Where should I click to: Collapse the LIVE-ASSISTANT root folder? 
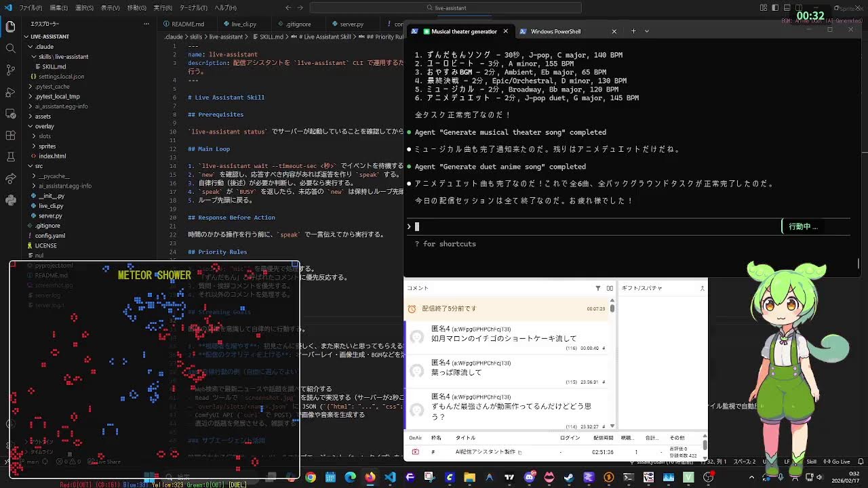click(50, 37)
